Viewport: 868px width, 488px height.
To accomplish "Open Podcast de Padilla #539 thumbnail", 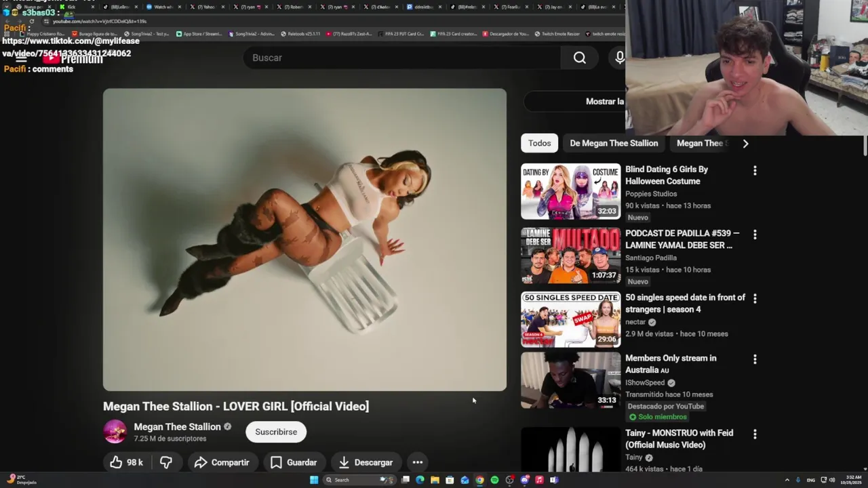I will coord(570,256).
